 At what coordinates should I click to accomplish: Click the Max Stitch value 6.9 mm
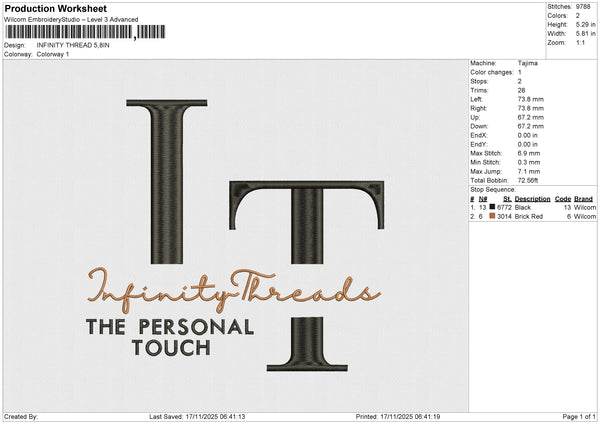529,153
